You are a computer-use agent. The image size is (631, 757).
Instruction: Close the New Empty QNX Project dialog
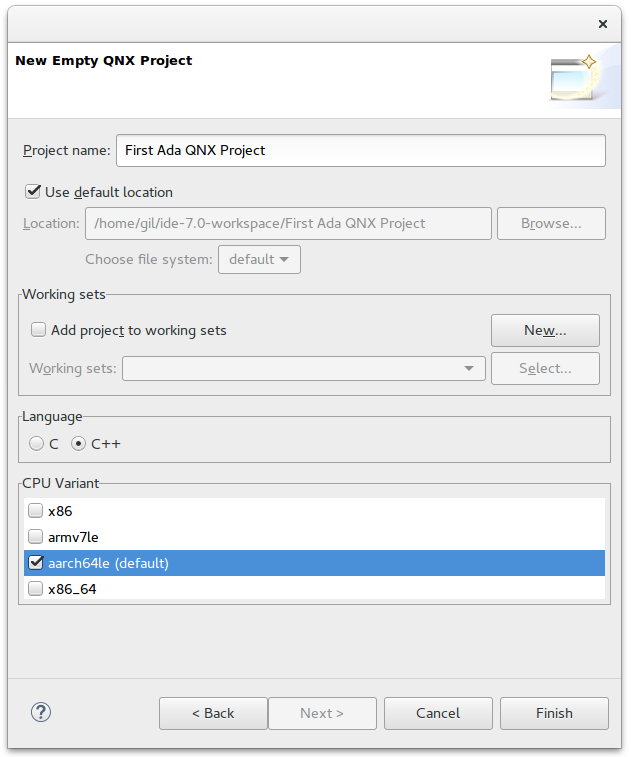(x=603, y=24)
